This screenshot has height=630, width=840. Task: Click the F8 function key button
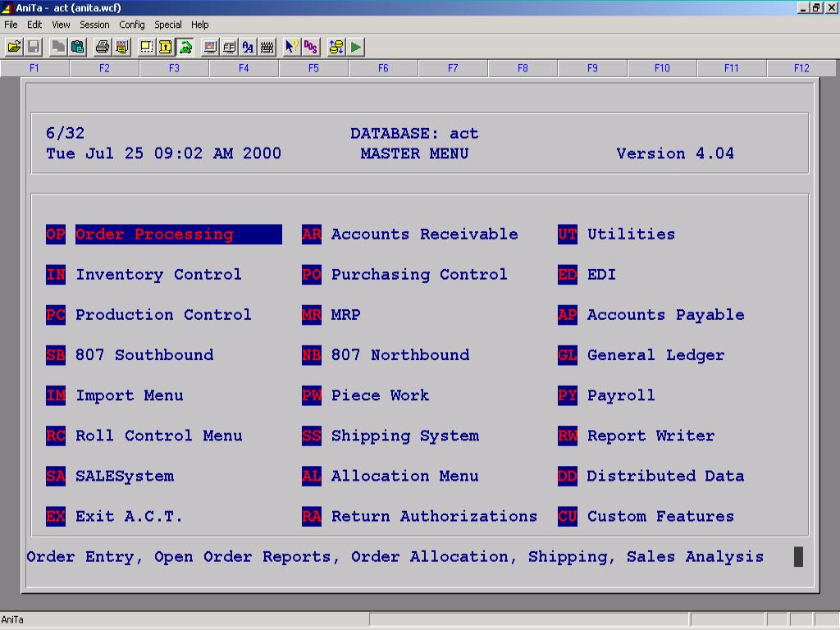pyautogui.click(x=523, y=68)
